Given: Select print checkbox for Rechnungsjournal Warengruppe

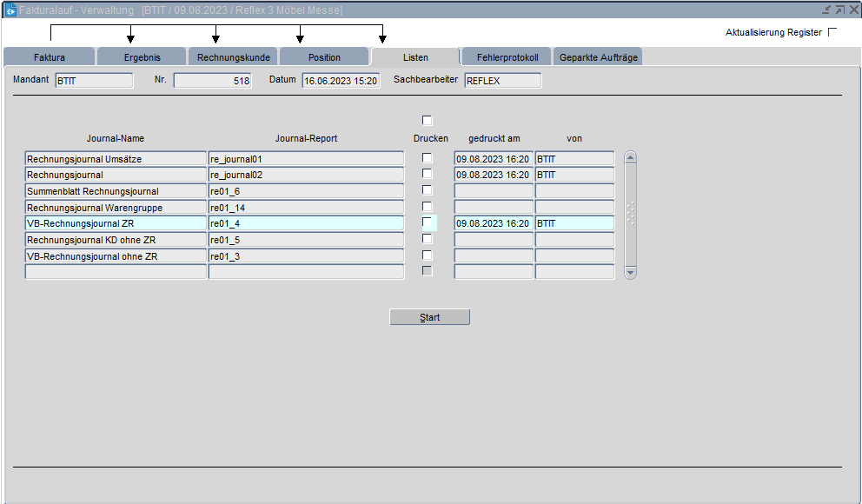Looking at the screenshot, I should click(x=427, y=207).
